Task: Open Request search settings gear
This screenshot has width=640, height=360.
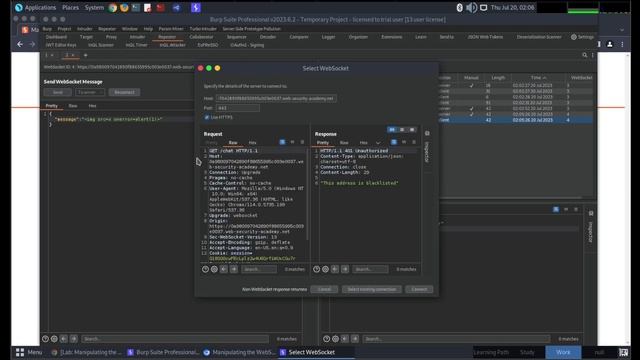Action: (214, 269)
